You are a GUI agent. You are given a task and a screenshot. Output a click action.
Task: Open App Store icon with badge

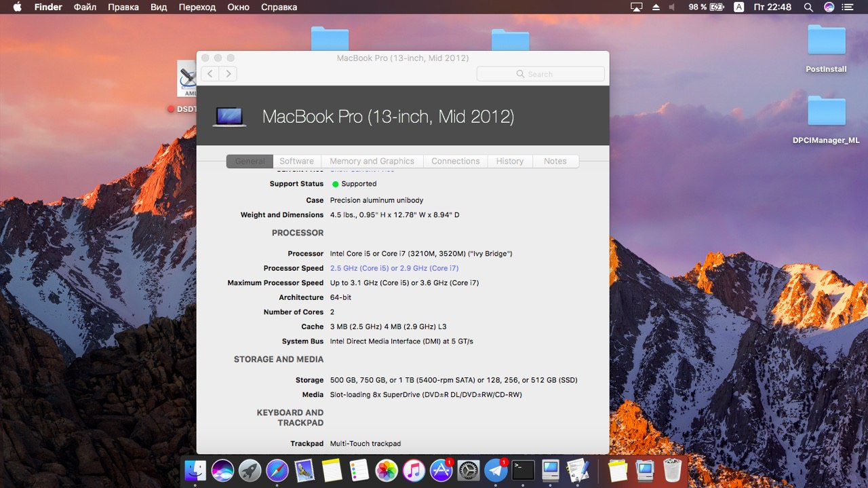pyautogui.click(x=441, y=470)
